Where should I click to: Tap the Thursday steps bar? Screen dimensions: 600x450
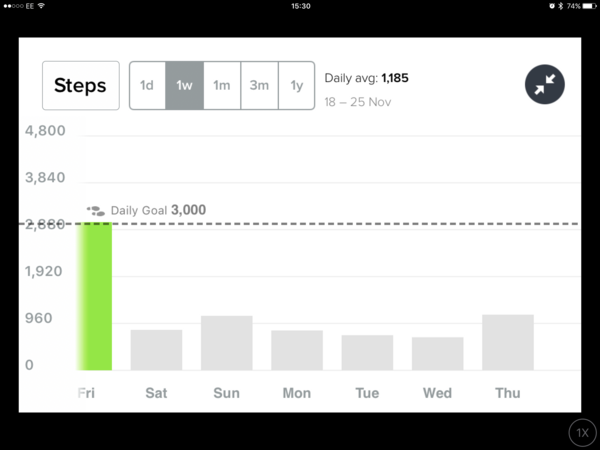point(508,342)
